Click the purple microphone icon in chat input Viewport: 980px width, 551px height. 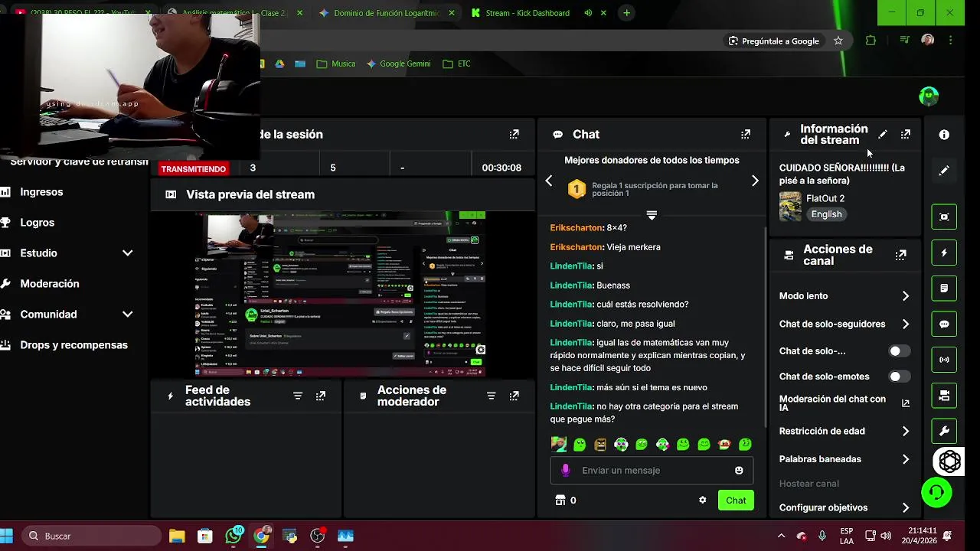pyautogui.click(x=566, y=471)
